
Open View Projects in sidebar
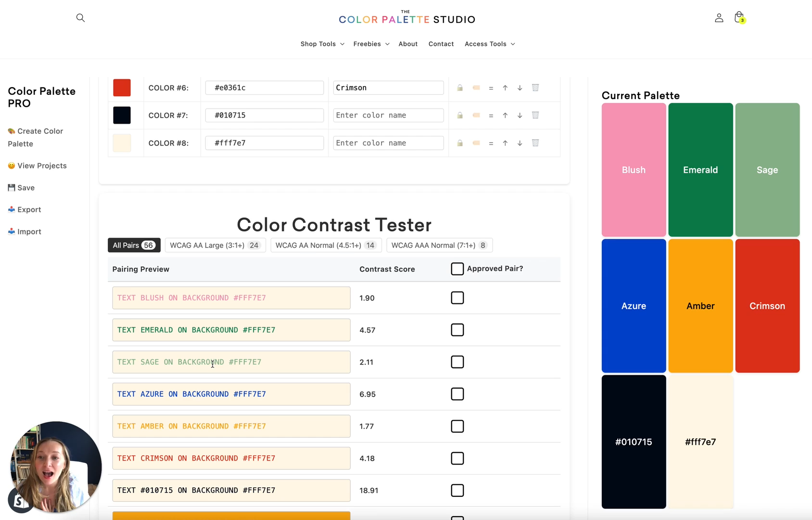pos(37,166)
